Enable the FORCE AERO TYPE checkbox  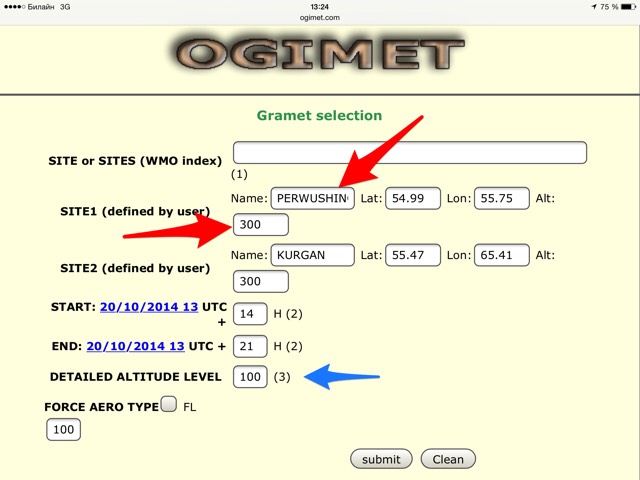click(169, 404)
